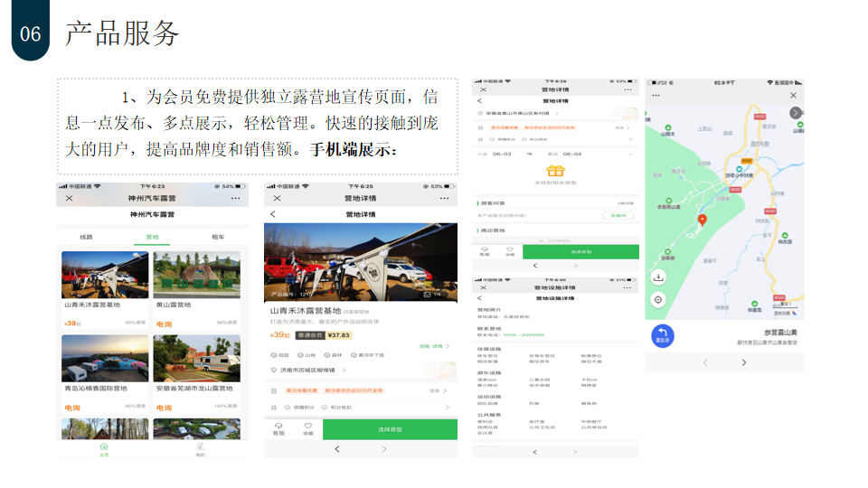Tap the 入住 06-03 check-in date
This screenshot has height=488, width=868.
point(495,154)
